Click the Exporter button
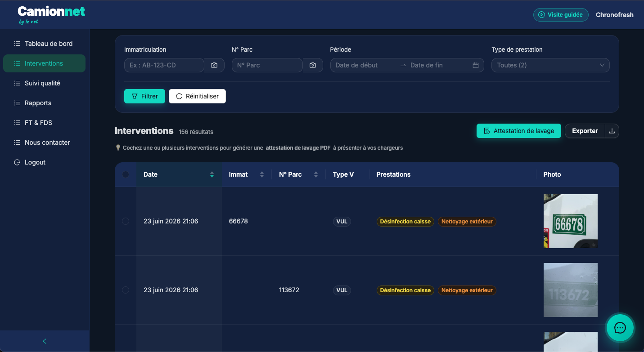This screenshot has width=644, height=352. point(585,131)
